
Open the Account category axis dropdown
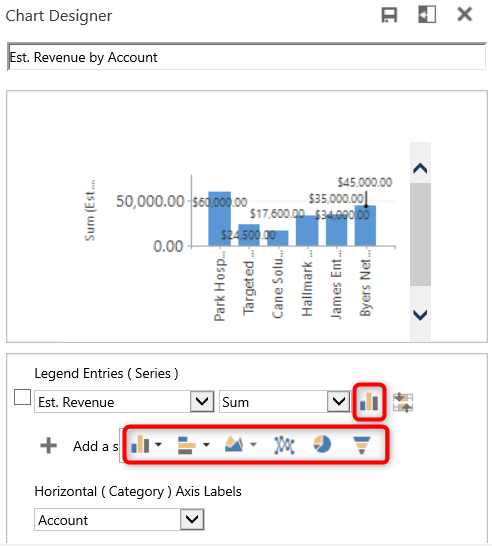(x=192, y=519)
